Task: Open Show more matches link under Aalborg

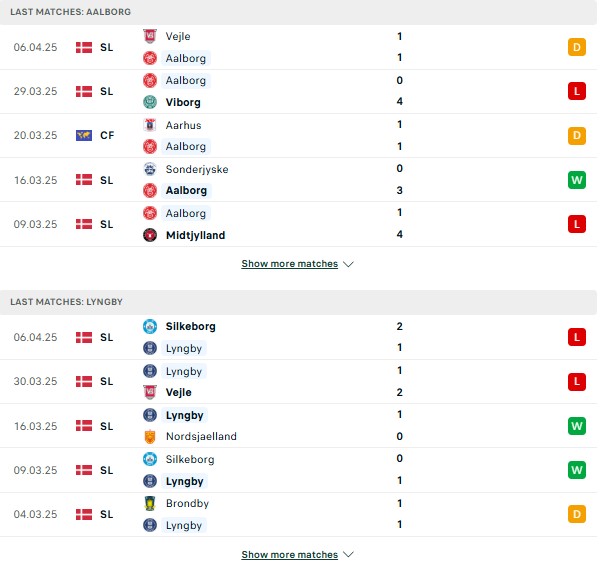Action: (x=289, y=264)
